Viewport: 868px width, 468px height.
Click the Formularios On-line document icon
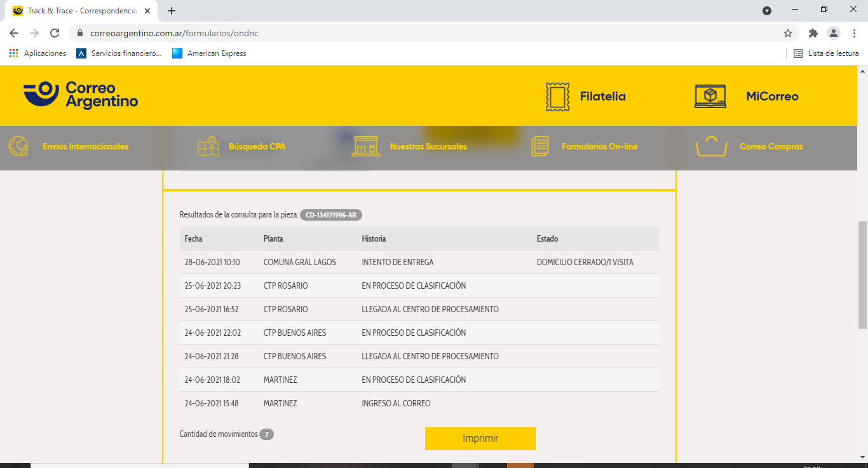click(539, 146)
